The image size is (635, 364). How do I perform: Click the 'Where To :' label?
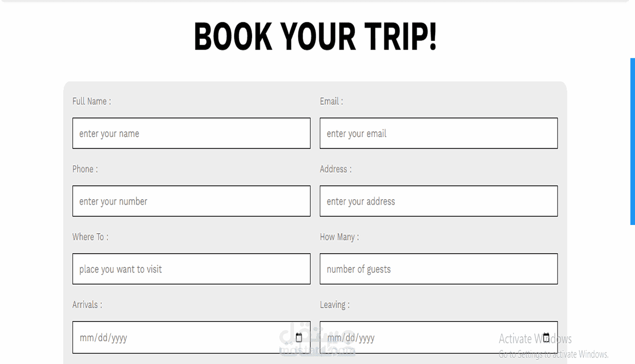[x=90, y=237]
